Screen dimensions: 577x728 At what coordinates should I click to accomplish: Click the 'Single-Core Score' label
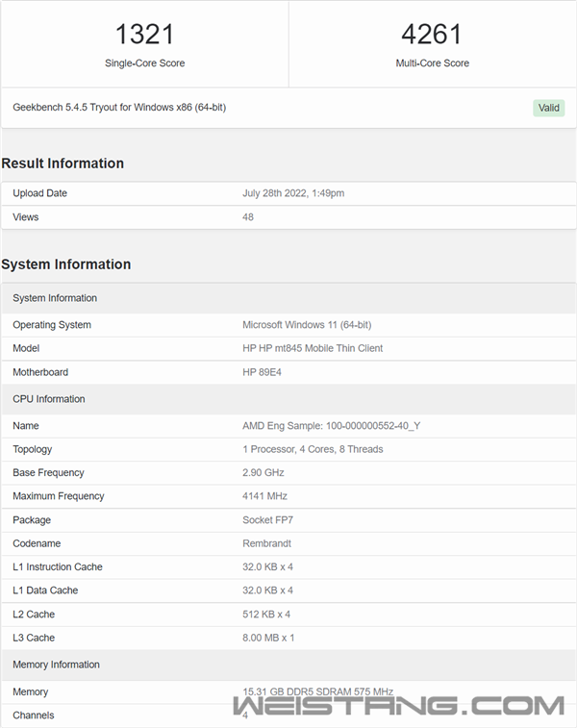[x=144, y=63]
